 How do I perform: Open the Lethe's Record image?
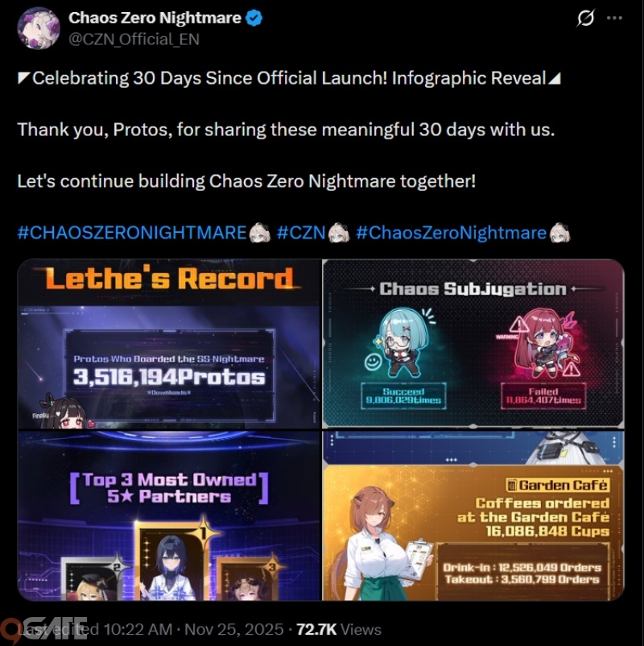[169, 344]
